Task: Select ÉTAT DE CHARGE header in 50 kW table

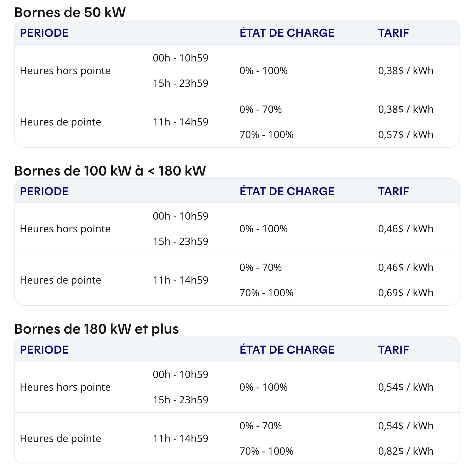Action: pyautogui.click(x=287, y=33)
